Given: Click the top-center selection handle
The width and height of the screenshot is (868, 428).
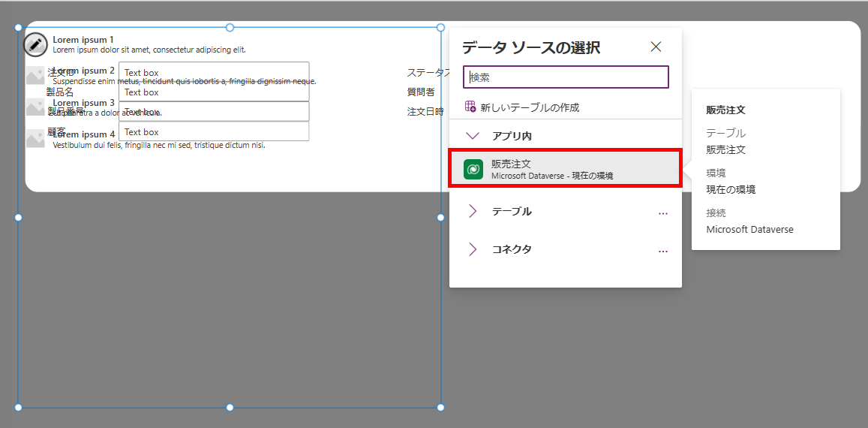Looking at the screenshot, I should point(230,28).
